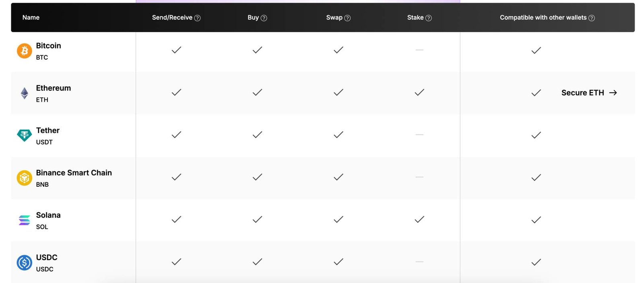
Task: Select the USDT ticker text
Action: point(44,142)
